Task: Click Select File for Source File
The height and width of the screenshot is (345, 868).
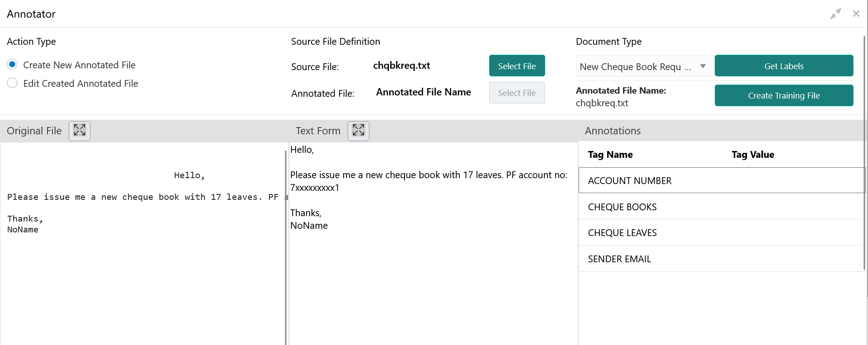Action: pos(517,66)
